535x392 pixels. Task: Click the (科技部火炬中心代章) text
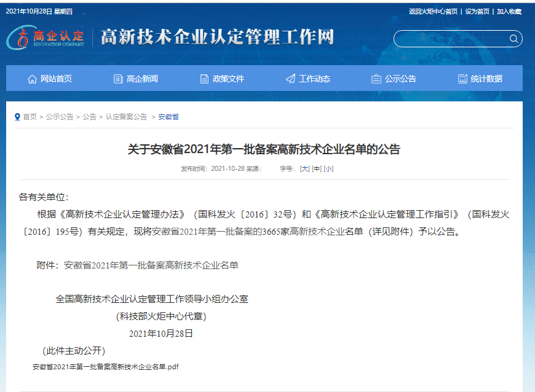pyautogui.click(x=161, y=316)
